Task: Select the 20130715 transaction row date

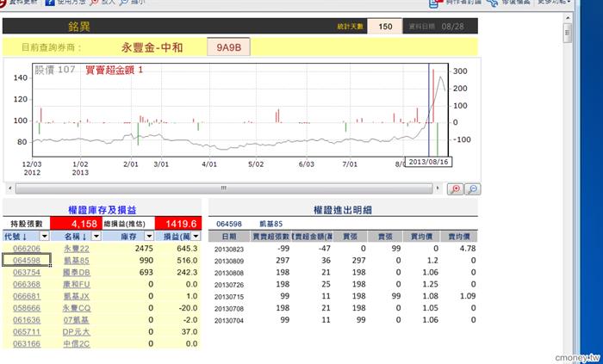Action: 229,297
